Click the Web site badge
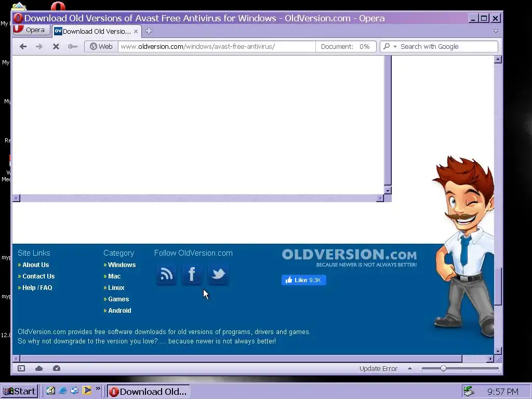This screenshot has height=399, width=532. pos(101,46)
